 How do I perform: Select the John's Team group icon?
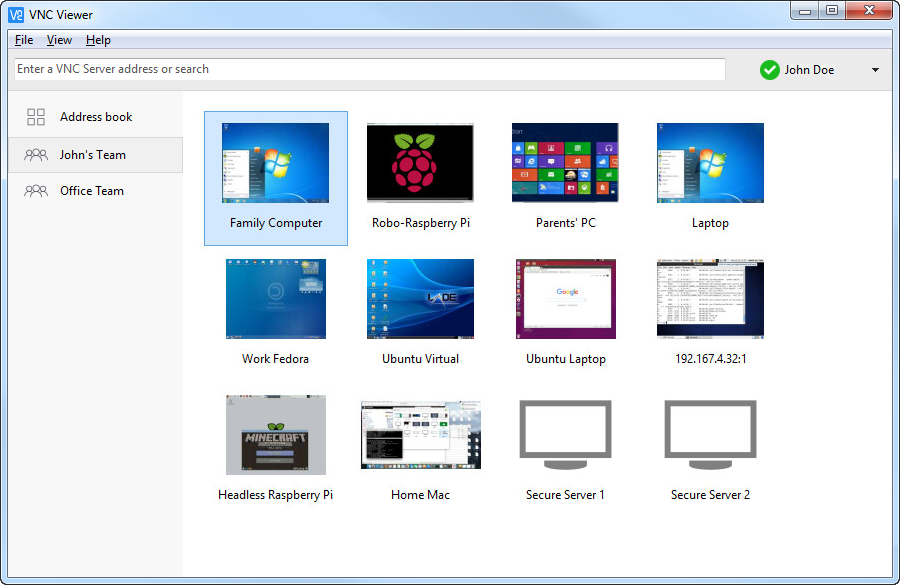click(35, 154)
